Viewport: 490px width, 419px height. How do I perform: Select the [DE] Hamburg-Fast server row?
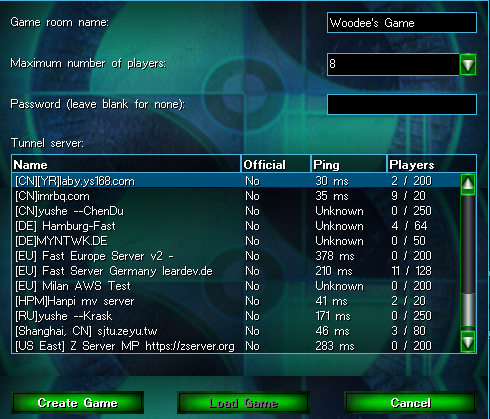[x=236, y=226]
